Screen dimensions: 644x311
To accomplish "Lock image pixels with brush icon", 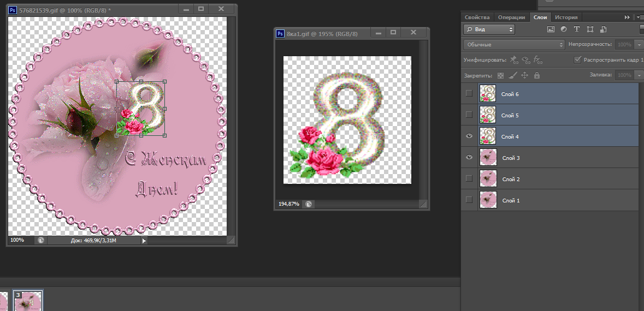I will coord(513,76).
